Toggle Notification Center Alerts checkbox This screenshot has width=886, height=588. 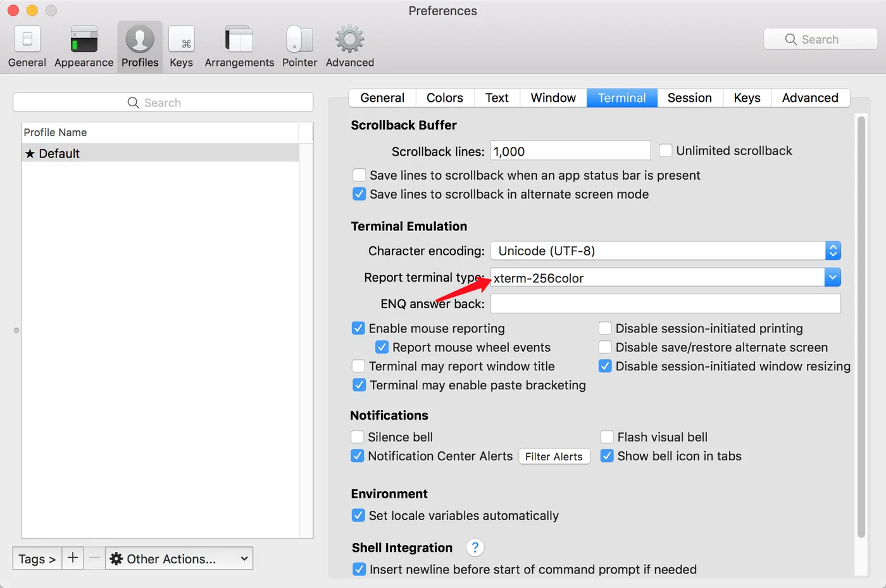[x=358, y=456]
